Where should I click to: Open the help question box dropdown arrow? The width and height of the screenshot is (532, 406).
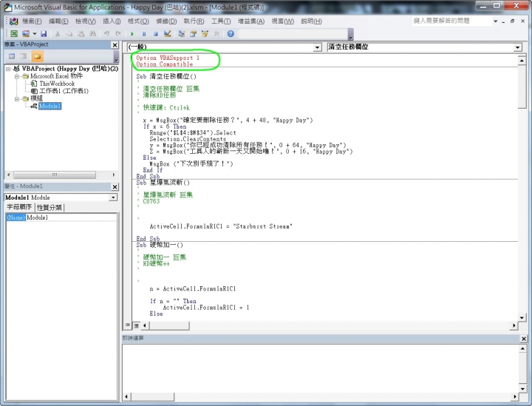click(x=495, y=21)
